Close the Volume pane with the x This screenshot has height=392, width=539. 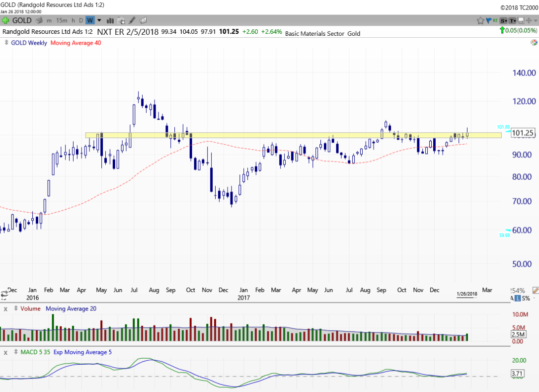tap(5, 309)
